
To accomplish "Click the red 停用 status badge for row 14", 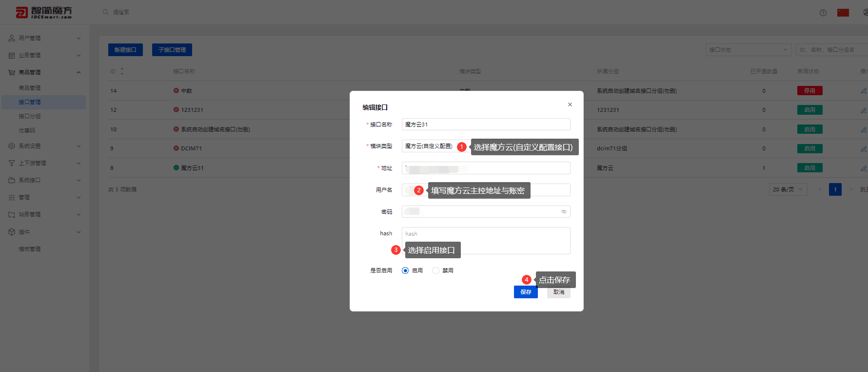I will pyautogui.click(x=810, y=91).
